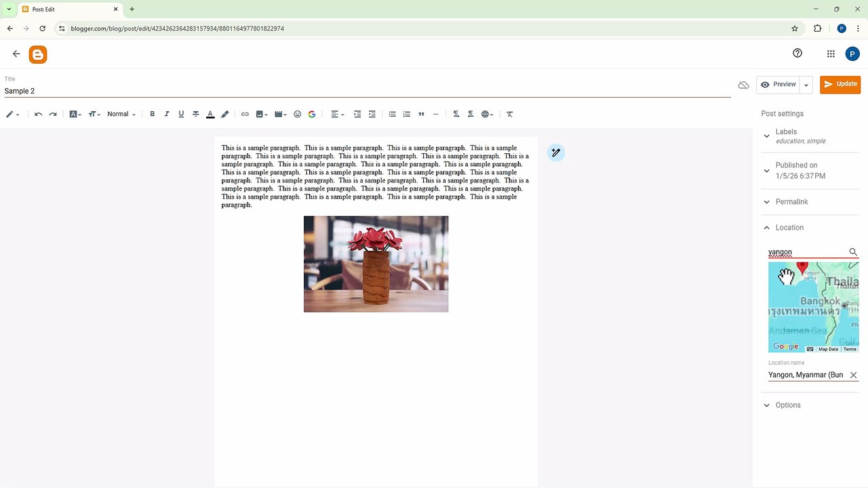Open a new browser tab

(132, 9)
